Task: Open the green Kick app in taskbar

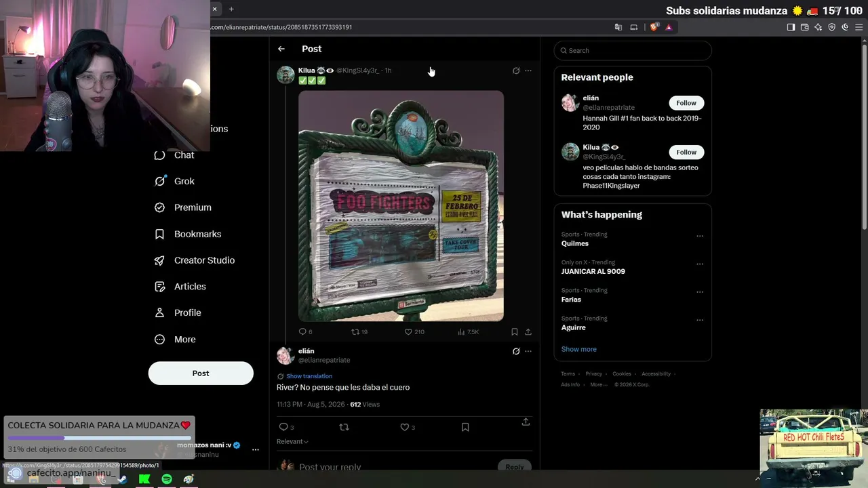Action: 144,479
